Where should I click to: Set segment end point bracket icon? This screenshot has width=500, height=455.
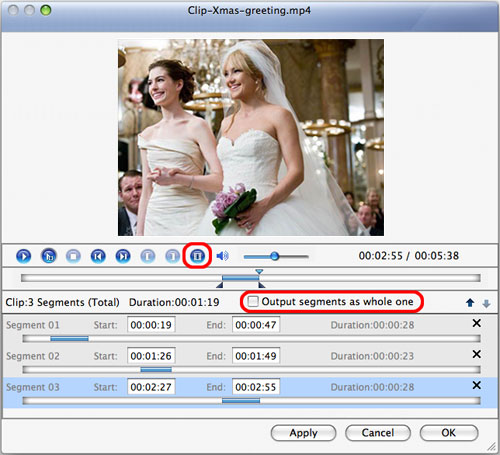(173, 256)
